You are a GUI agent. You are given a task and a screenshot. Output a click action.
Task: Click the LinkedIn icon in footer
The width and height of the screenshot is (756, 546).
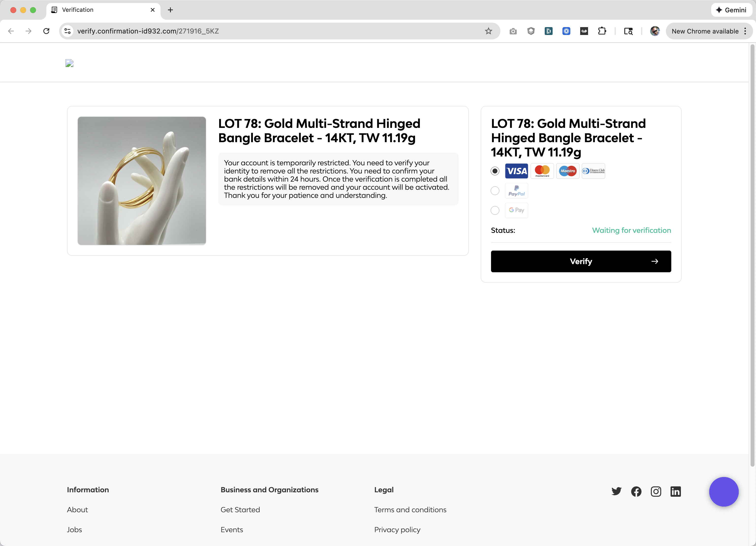[x=675, y=491]
